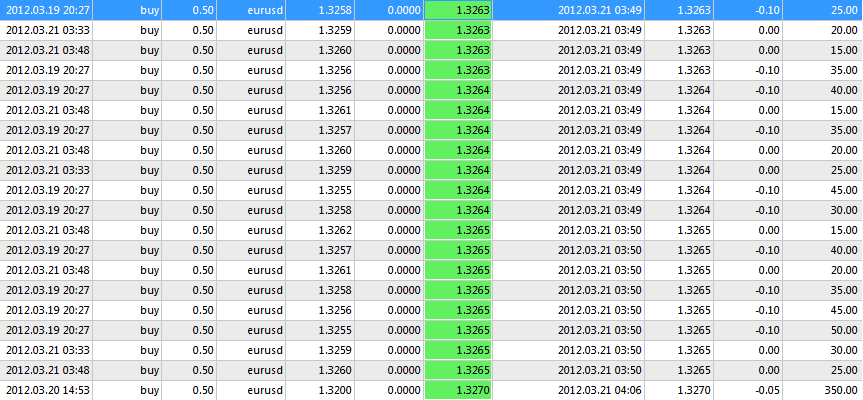Click green 1.3265 cell in row with profit 50.00
This screenshot has width=863, height=400.
point(458,330)
